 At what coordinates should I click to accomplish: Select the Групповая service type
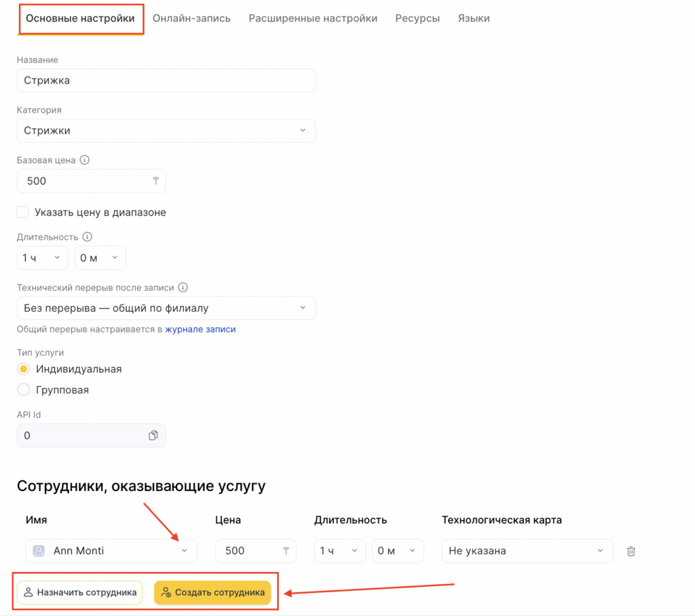(24, 390)
